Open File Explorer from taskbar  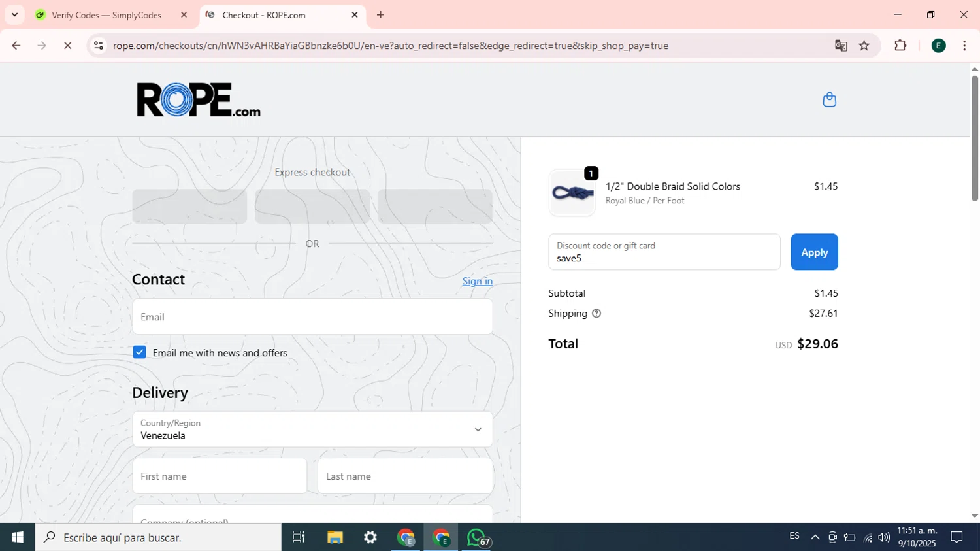pyautogui.click(x=335, y=537)
